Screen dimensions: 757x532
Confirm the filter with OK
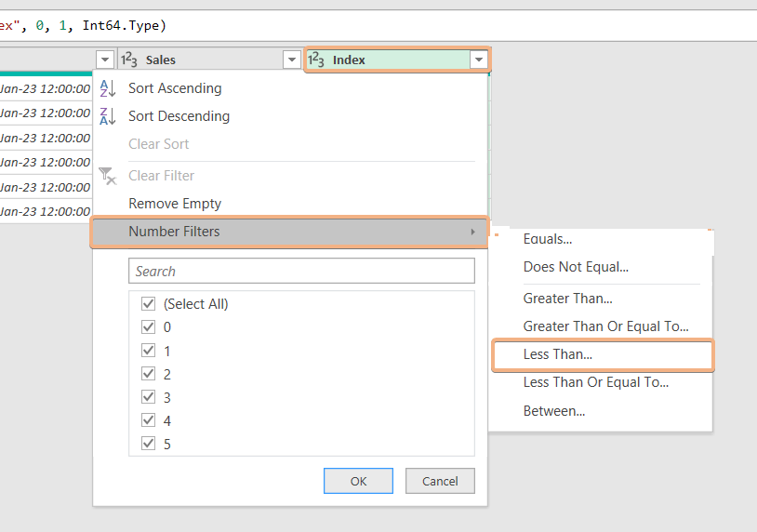pyautogui.click(x=358, y=481)
